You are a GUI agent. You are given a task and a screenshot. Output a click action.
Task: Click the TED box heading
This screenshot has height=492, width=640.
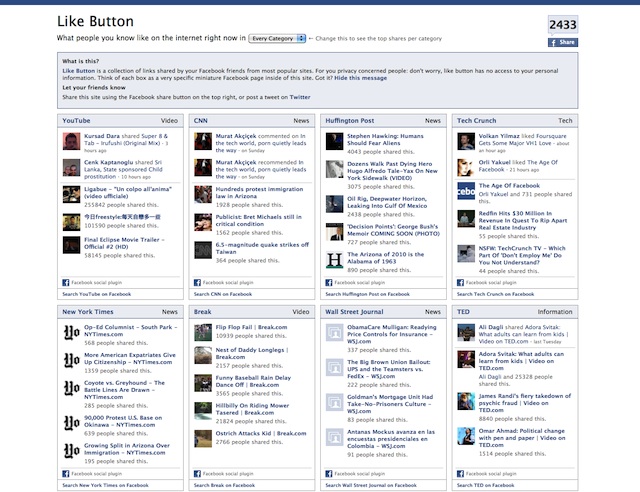coord(463,312)
